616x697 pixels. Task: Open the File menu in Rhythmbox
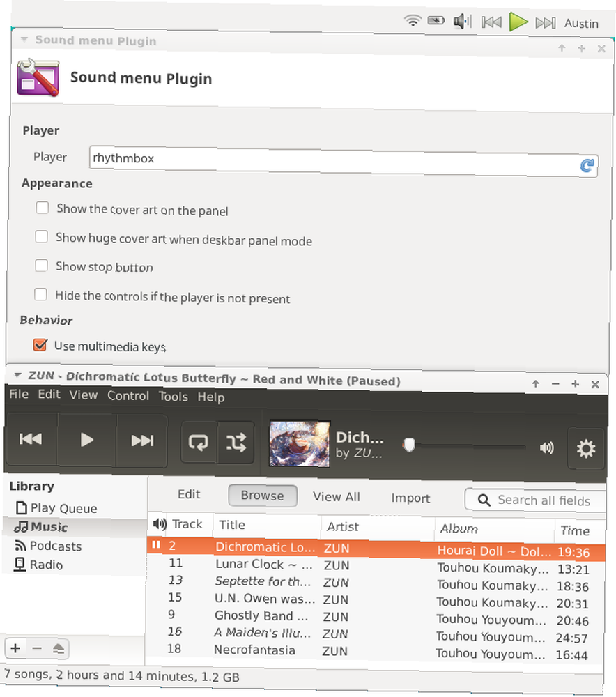click(x=19, y=394)
